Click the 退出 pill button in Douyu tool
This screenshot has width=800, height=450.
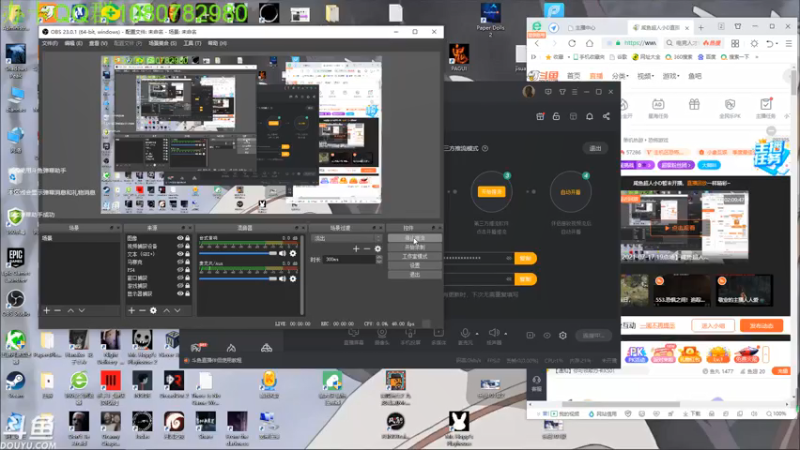coord(595,148)
